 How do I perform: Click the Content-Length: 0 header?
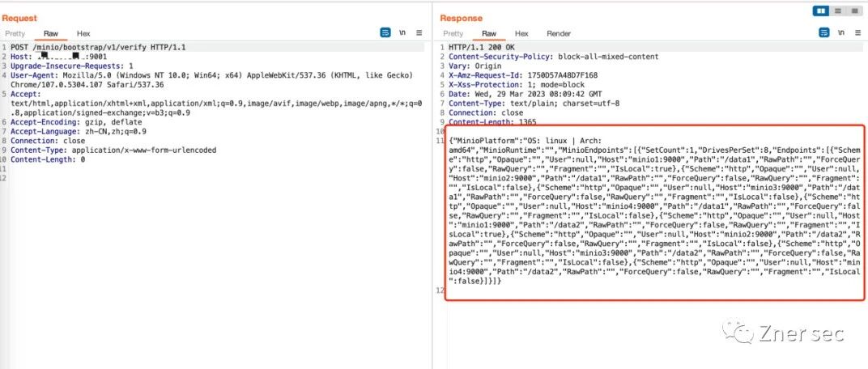tap(48, 159)
